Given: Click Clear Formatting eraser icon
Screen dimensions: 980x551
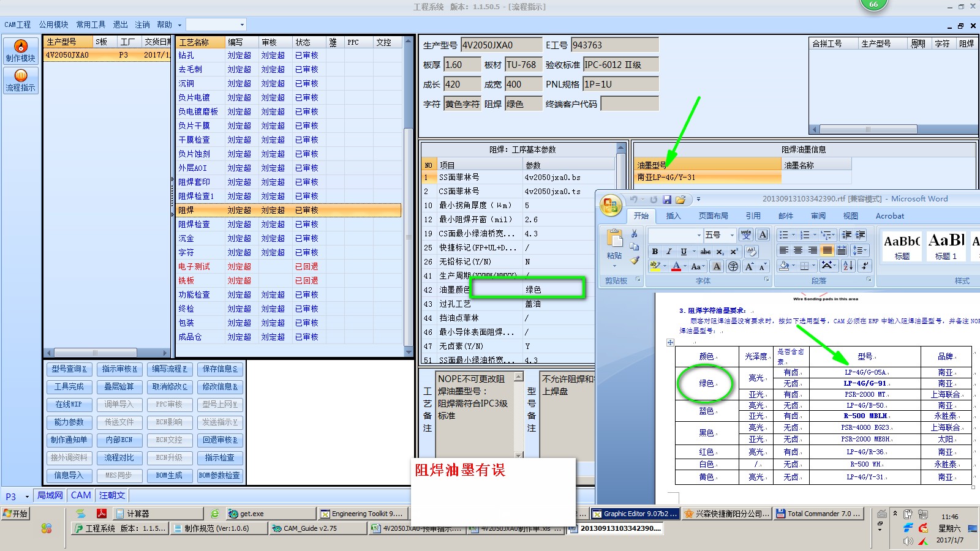Looking at the screenshot, I should (x=752, y=252).
